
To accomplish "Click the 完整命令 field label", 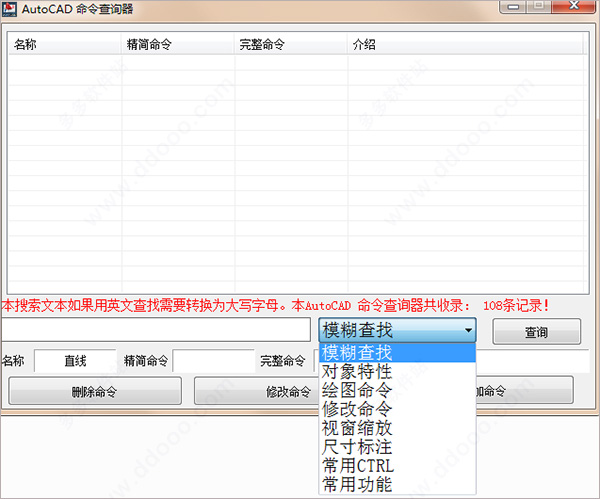I will point(282,360).
